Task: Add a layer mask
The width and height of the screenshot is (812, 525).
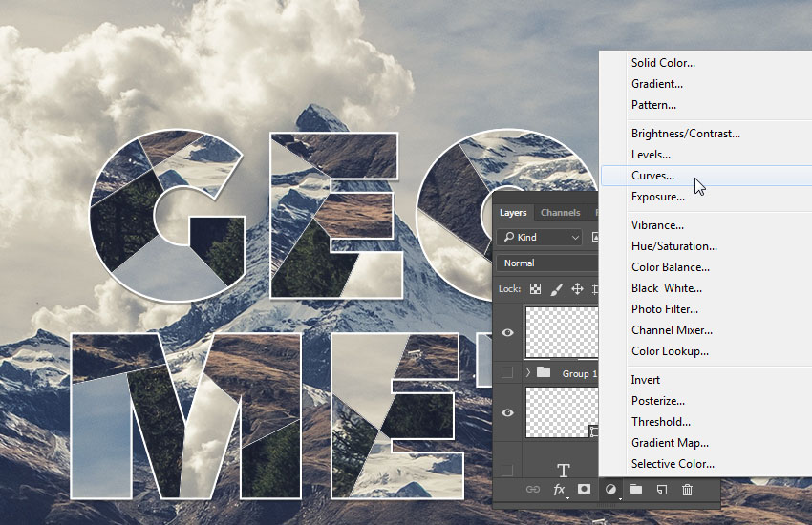Action: pos(584,490)
